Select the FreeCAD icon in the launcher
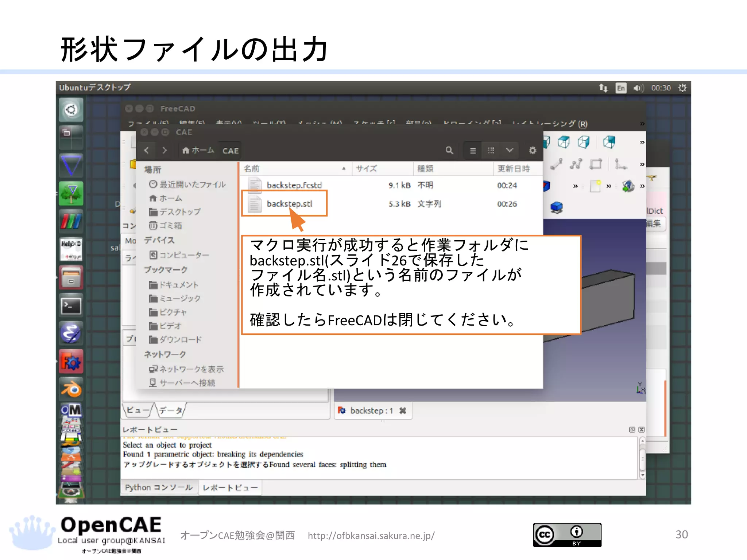The height and width of the screenshot is (560, 747). [71, 361]
